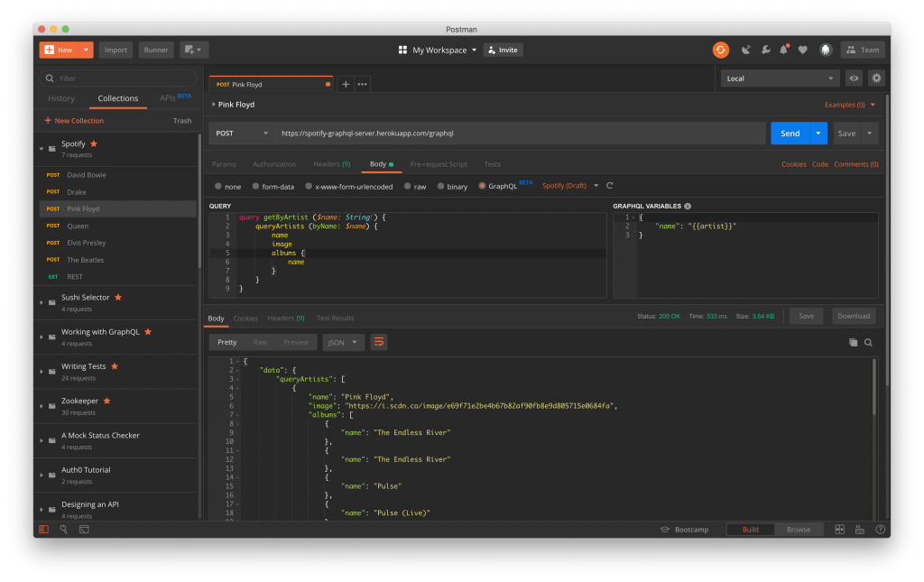Open the user avatar icon
924x582 pixels.
[x=825, y=50]
